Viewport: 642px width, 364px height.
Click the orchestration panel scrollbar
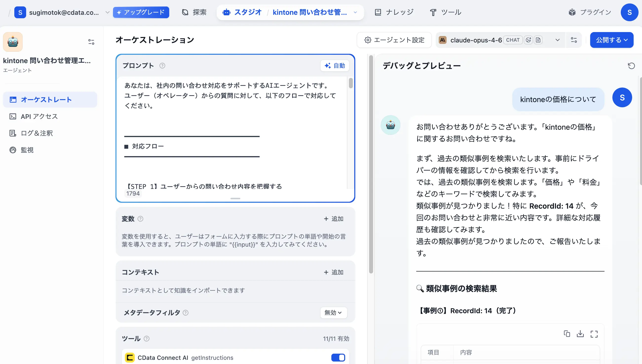tap(371, 164)
